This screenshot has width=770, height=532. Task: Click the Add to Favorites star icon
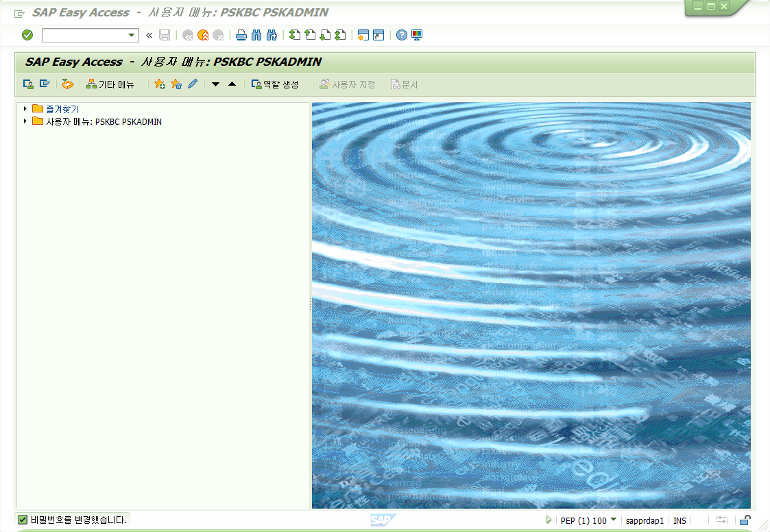coord(160,84)
